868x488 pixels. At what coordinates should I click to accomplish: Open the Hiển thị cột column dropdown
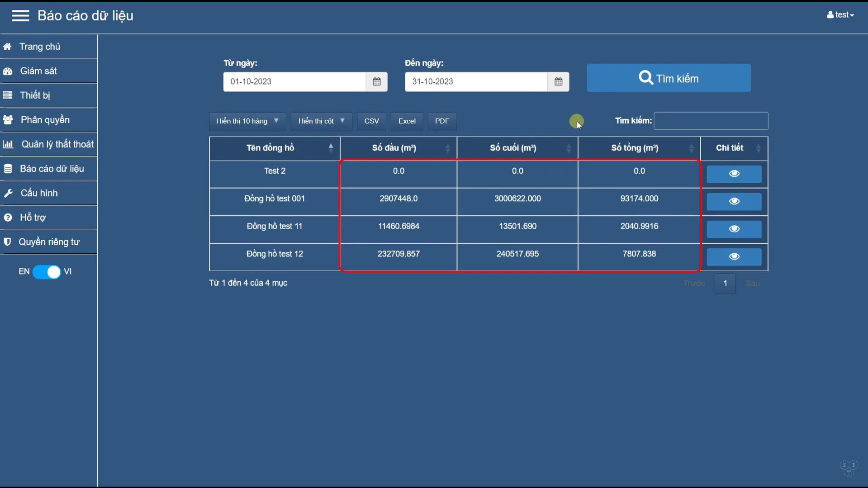point(321,121)
